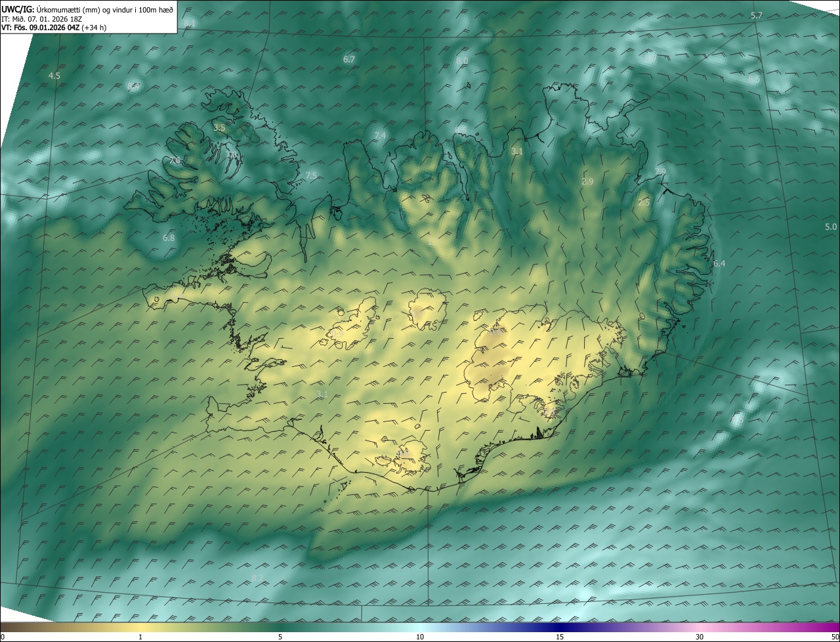Click the 6.8 value label
Screen dimensions: 840x642
point(169,238)
